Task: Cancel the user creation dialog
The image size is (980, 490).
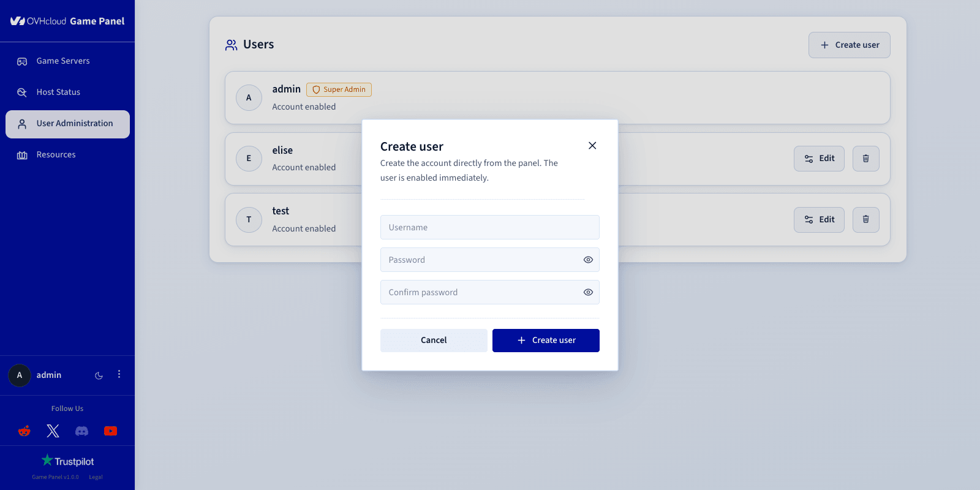Action: pyautogui.click(x=434, y=341)
